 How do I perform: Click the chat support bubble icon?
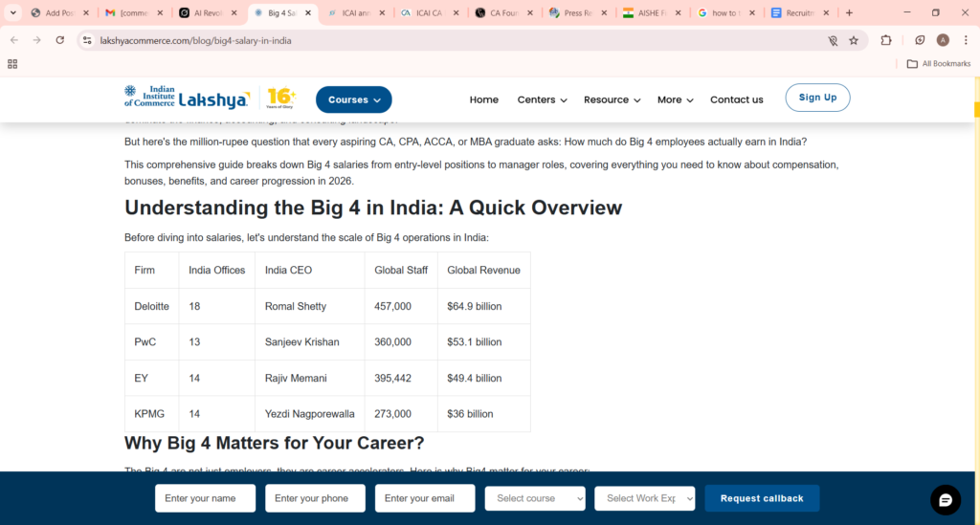point(945,500)
